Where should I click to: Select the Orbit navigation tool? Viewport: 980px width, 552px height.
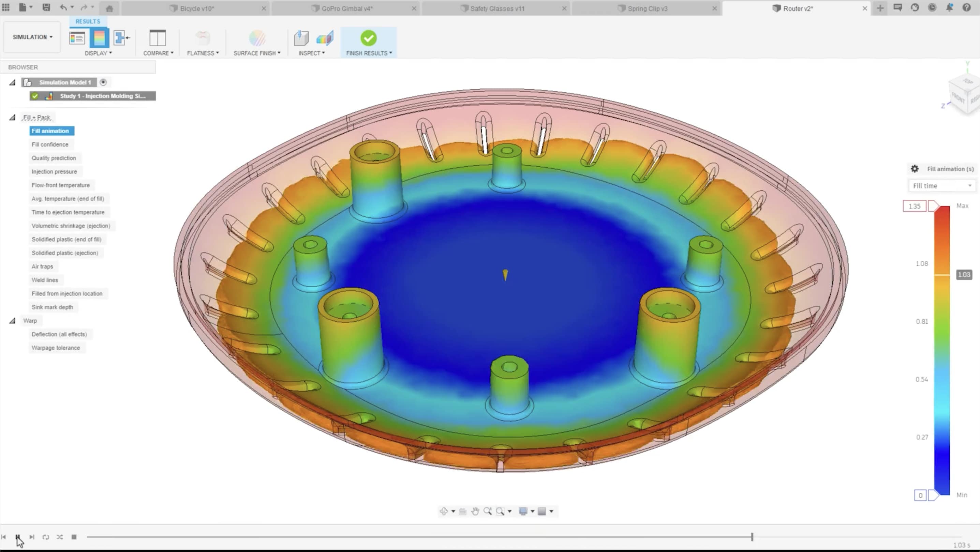coord(444,511)
